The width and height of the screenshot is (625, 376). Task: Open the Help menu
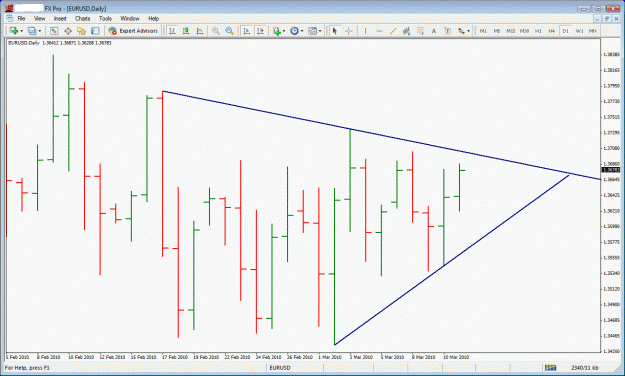pos(153,18)
